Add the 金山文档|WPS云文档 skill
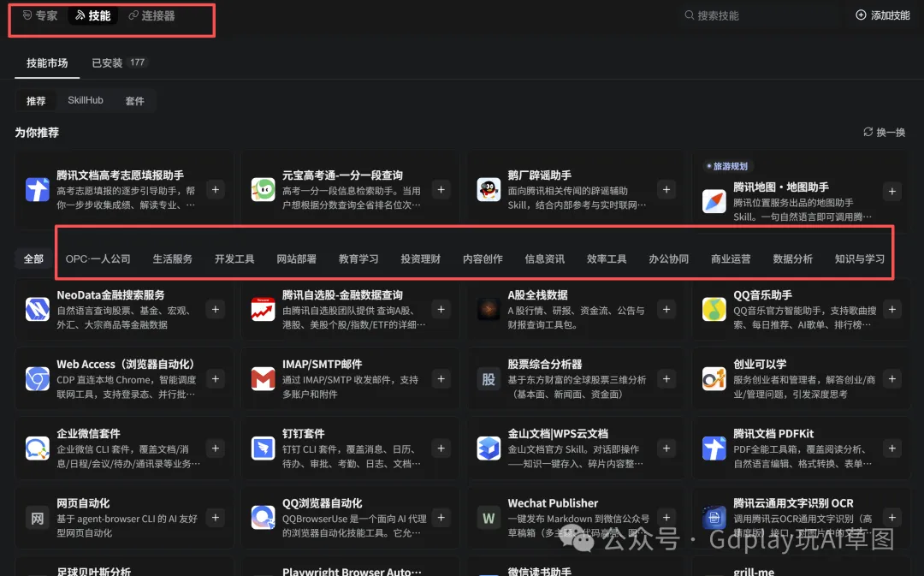 coord(666,448)
